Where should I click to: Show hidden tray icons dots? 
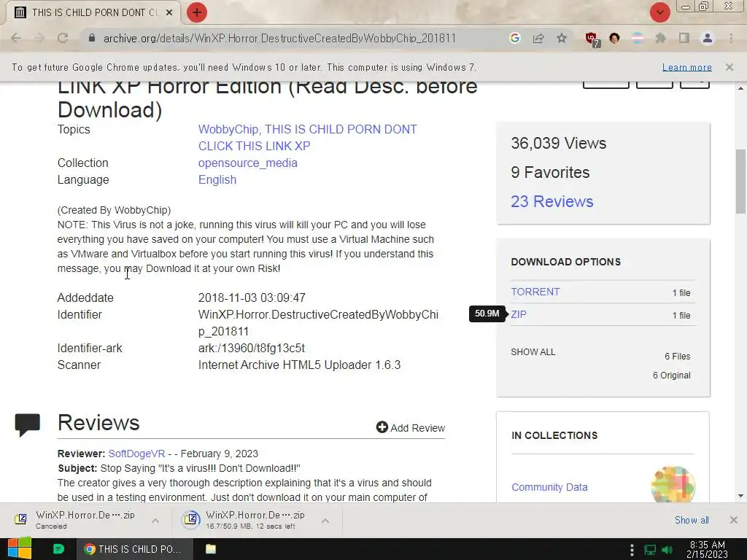tap(632, 550)
